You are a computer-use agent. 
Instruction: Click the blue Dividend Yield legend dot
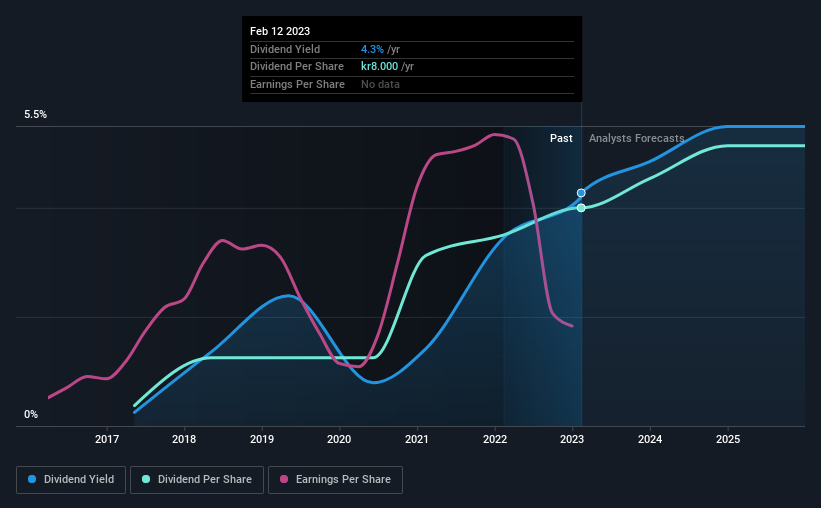[32, 479]
